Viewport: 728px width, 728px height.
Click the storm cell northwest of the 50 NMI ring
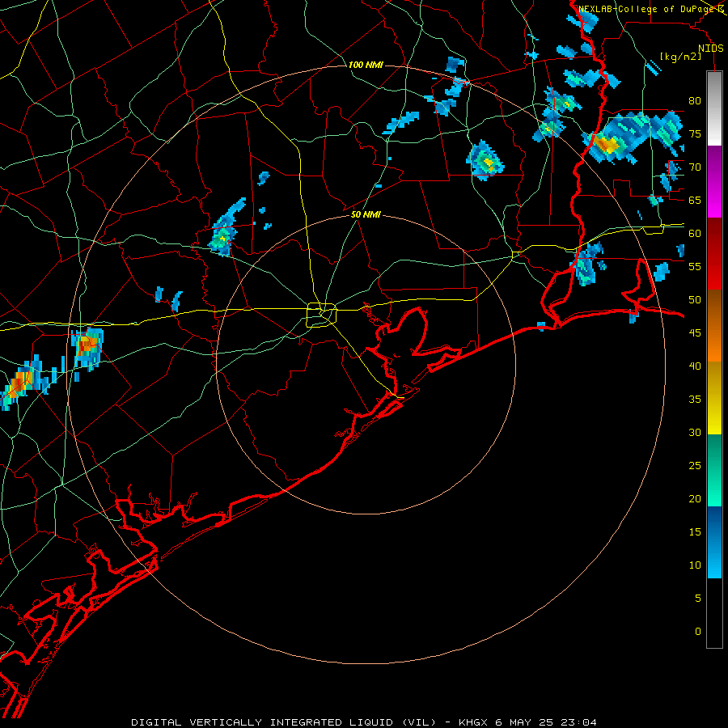[226, 228]
